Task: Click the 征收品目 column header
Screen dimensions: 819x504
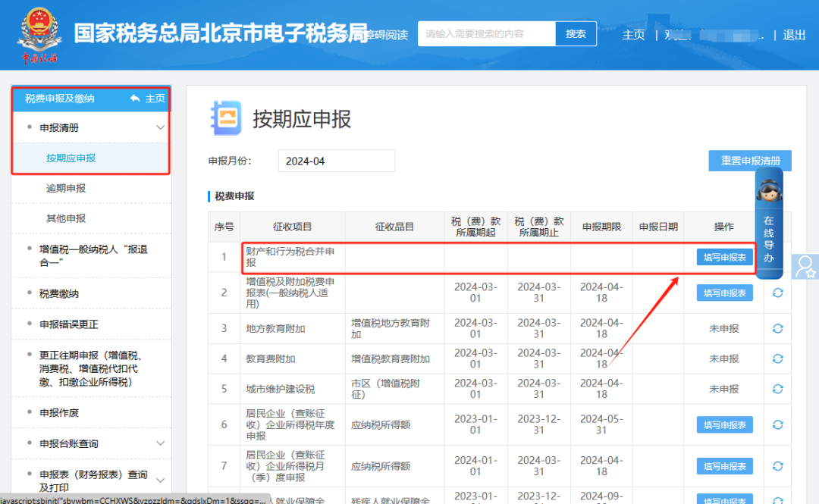Action: point(394,227)
